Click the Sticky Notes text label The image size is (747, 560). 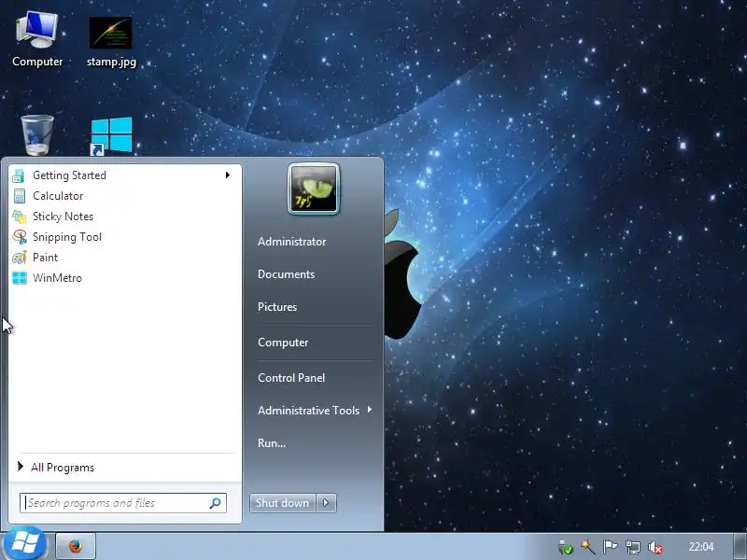(x=63, y=217)
